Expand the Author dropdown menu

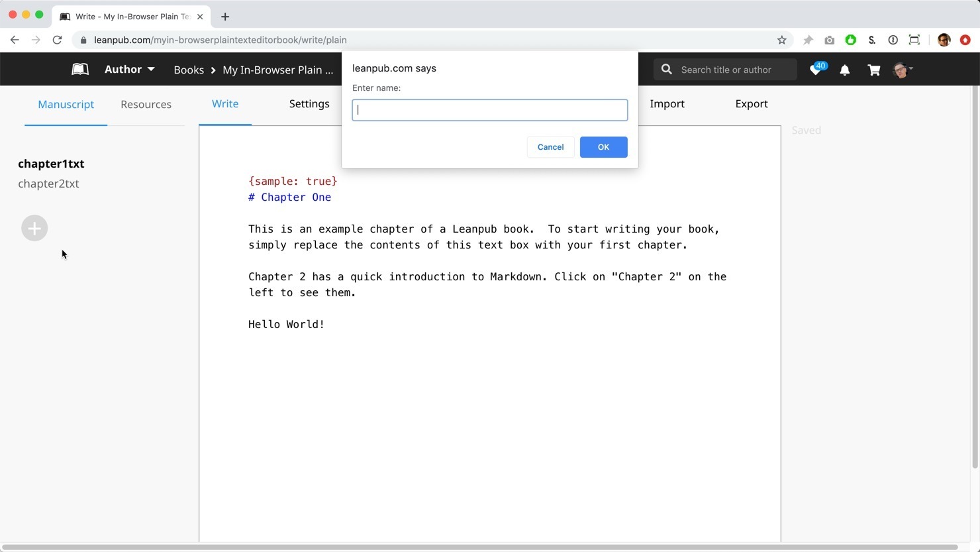click(130, 70)
